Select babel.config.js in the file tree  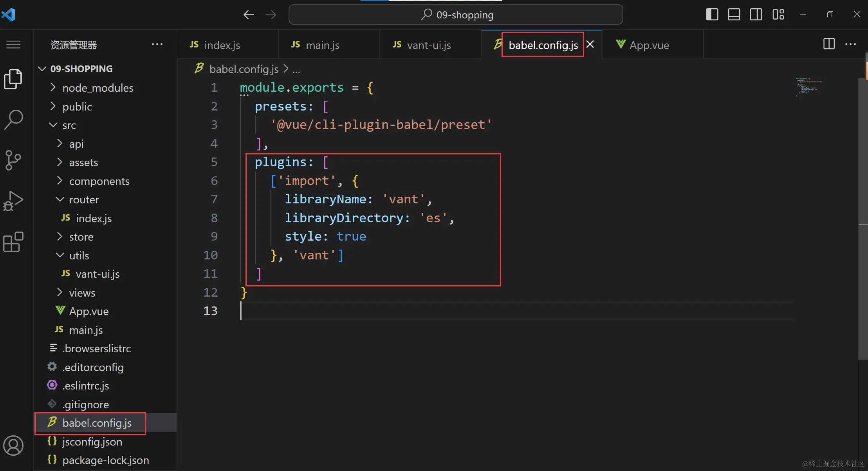pos(105,423)
